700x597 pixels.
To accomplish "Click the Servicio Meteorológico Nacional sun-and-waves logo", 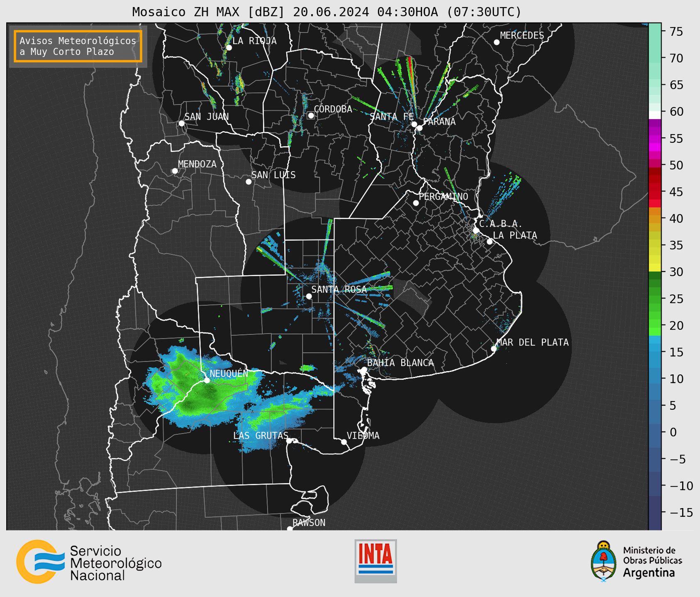I will pos(41,562).
